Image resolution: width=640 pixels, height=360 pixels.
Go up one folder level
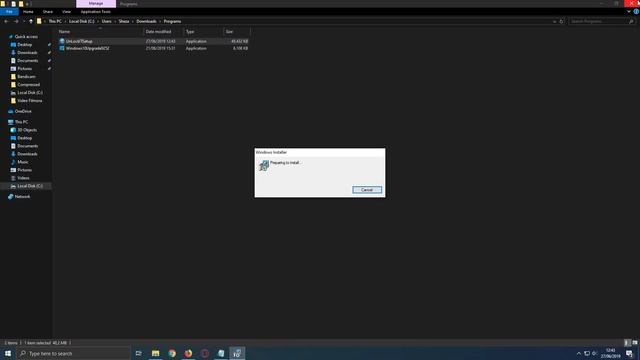31,21
